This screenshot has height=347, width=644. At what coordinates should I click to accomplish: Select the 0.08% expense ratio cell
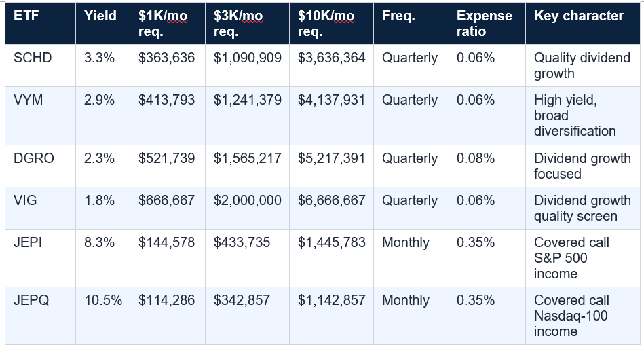(487, 166)
